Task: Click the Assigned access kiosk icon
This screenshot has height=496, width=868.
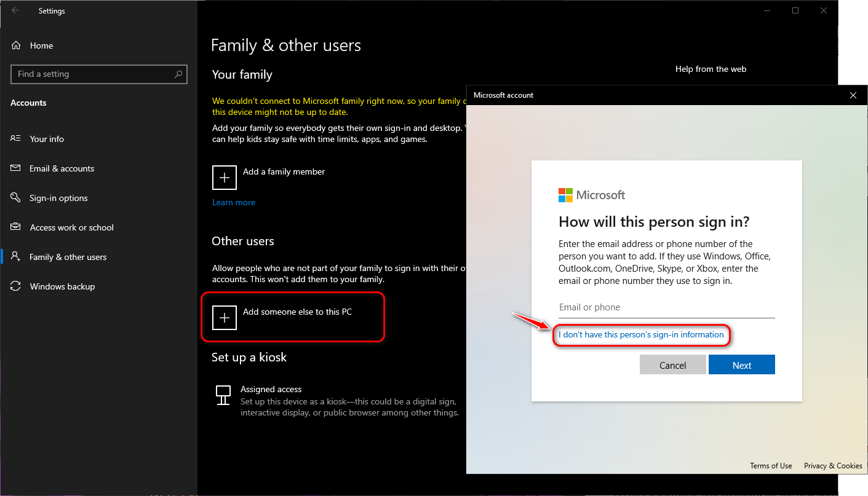Action: tap(223, 395)
